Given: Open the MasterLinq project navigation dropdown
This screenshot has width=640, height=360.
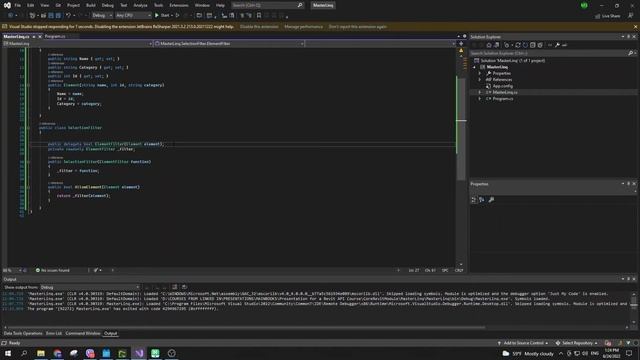Looking at the screenshot, I should click(78, 43).
